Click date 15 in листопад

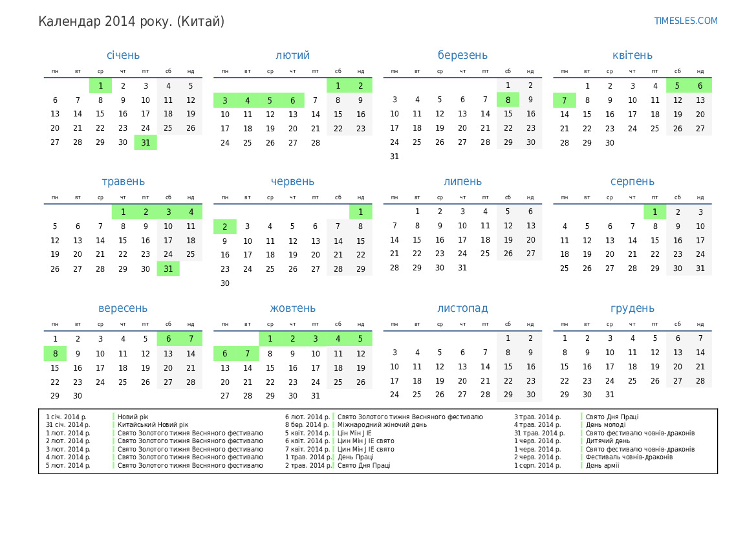click(508, 367)
